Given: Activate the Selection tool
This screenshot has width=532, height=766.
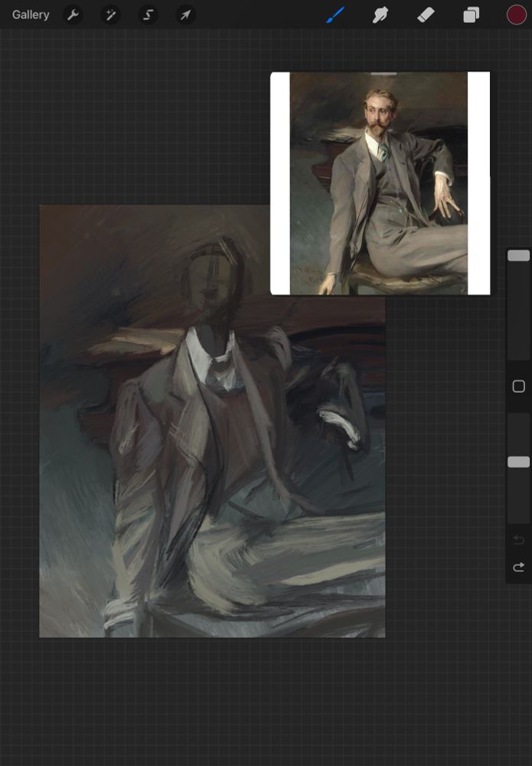Looking at the screenshot, I should pos(148,15).
